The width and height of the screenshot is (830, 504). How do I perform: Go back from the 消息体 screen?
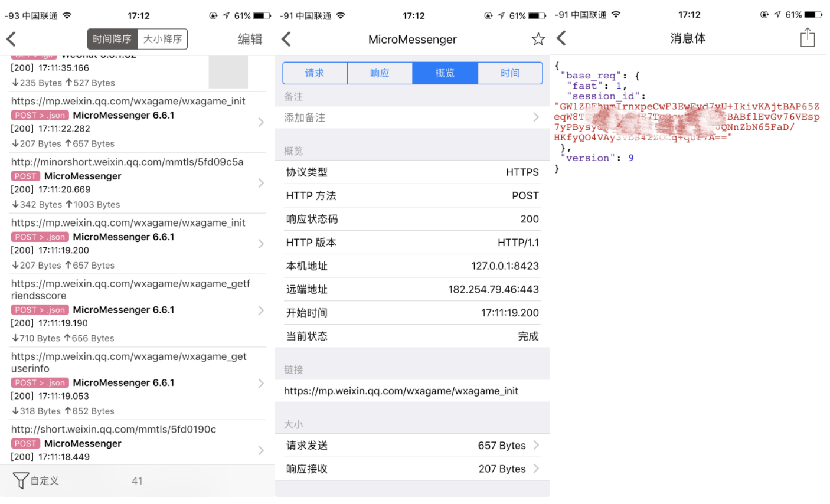pyautogui.click(x=561, y=38)
